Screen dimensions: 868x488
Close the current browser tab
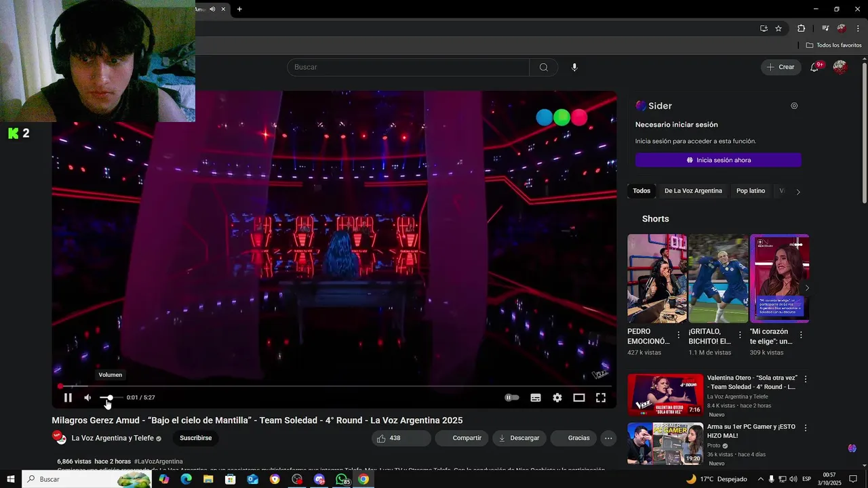pos(223,9)
